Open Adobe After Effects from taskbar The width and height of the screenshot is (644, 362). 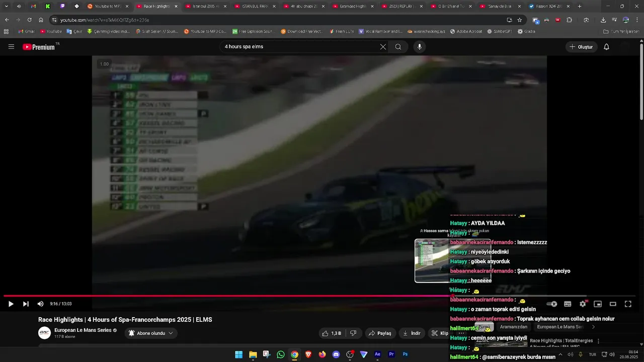pos(377,354)
